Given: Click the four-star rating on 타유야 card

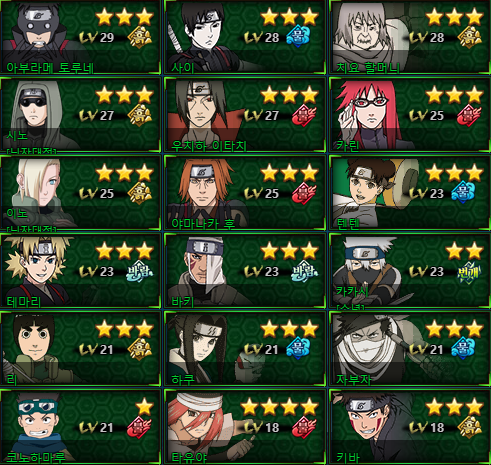Looking at the screenshot, I should [279, 407].
